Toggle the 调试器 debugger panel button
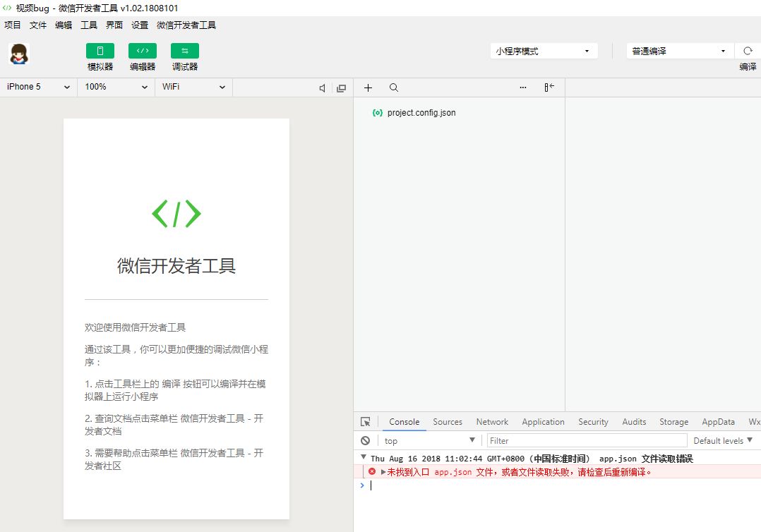The image size is (761, 532). [x=184, y=51]
